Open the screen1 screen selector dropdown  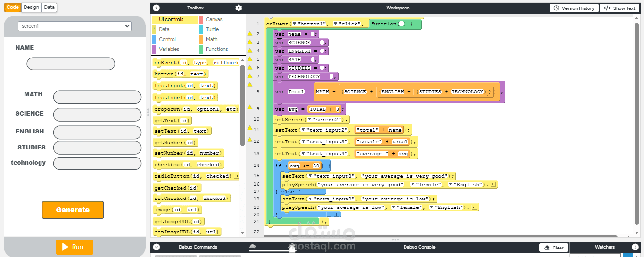tap(74, 26)
